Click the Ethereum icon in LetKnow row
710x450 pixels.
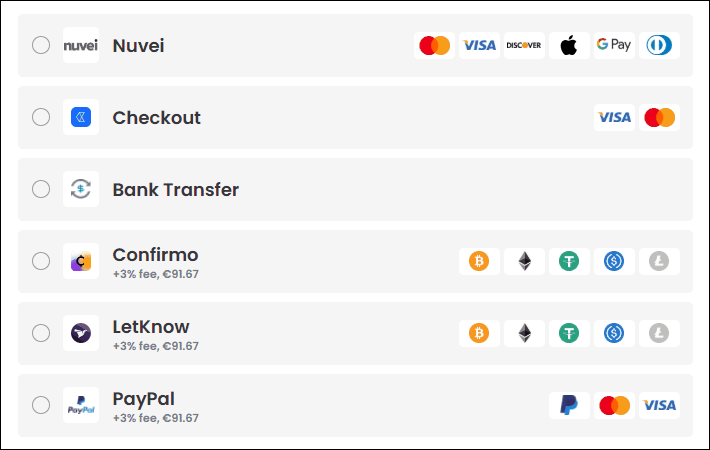pyautogui.click(x=524, y=333)
